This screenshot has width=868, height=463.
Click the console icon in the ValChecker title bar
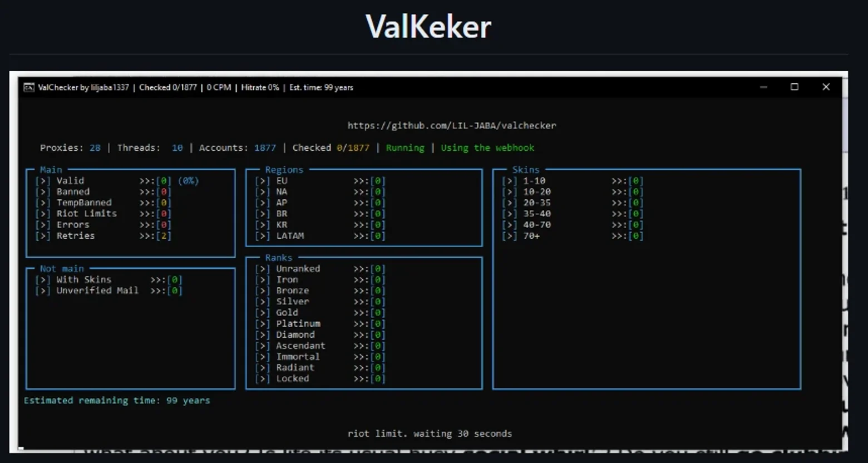pyautogui.click(x=28, y=87)
